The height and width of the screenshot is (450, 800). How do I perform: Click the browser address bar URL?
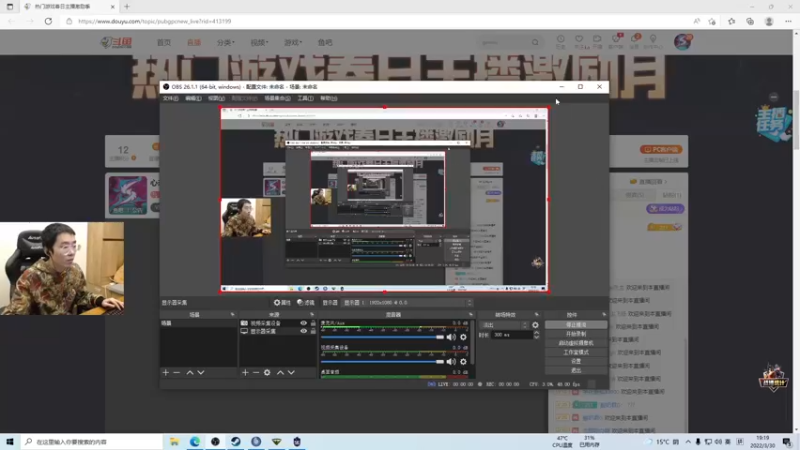pos(155,21)
